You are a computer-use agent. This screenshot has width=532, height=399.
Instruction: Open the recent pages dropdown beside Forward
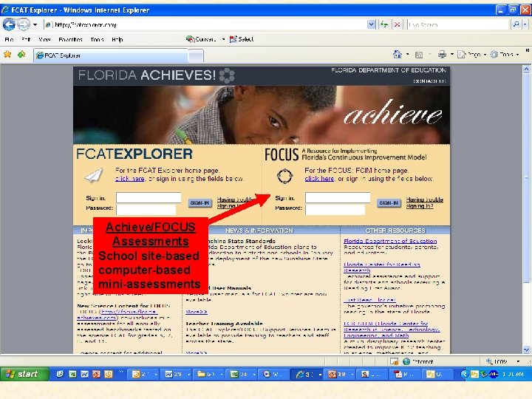coord(35,25)
